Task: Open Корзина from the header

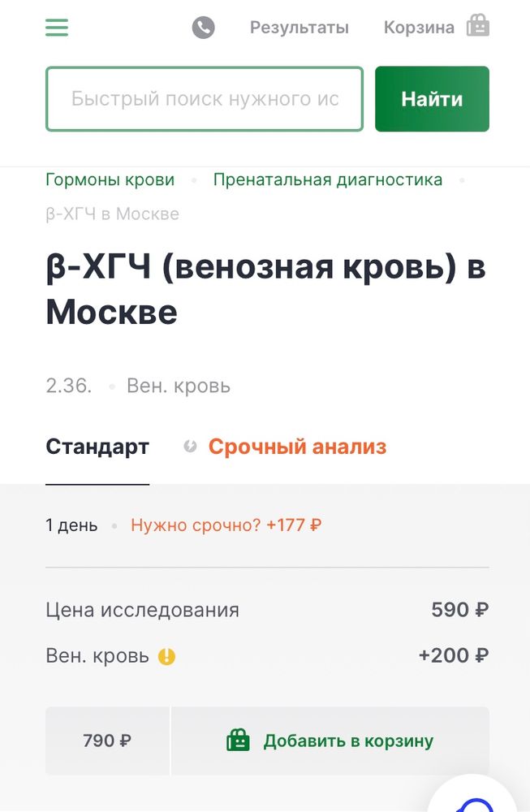Action: point(419,27)
